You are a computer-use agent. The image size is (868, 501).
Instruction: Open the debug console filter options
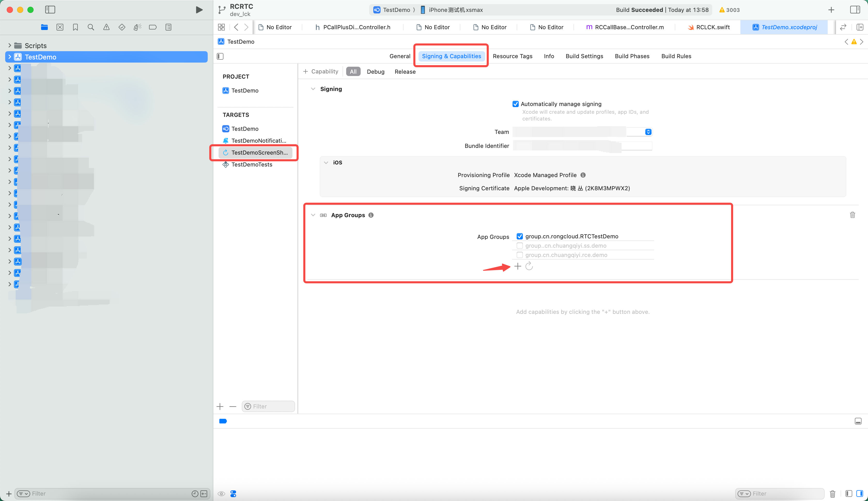click(744, 494)
